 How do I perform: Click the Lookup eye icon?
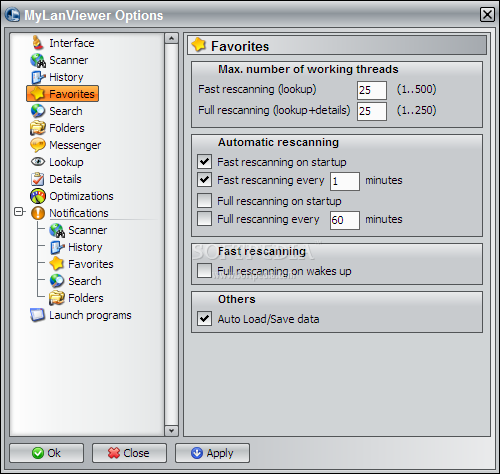click(38, 162)
